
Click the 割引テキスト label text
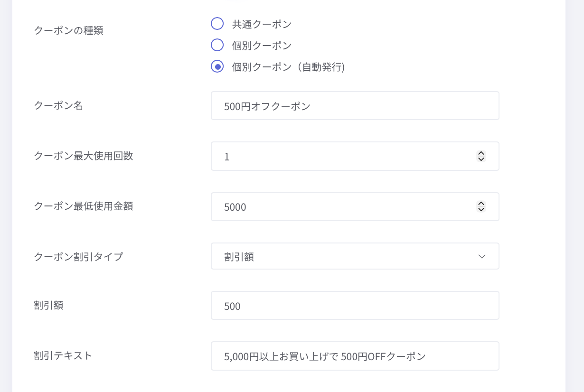63,355
